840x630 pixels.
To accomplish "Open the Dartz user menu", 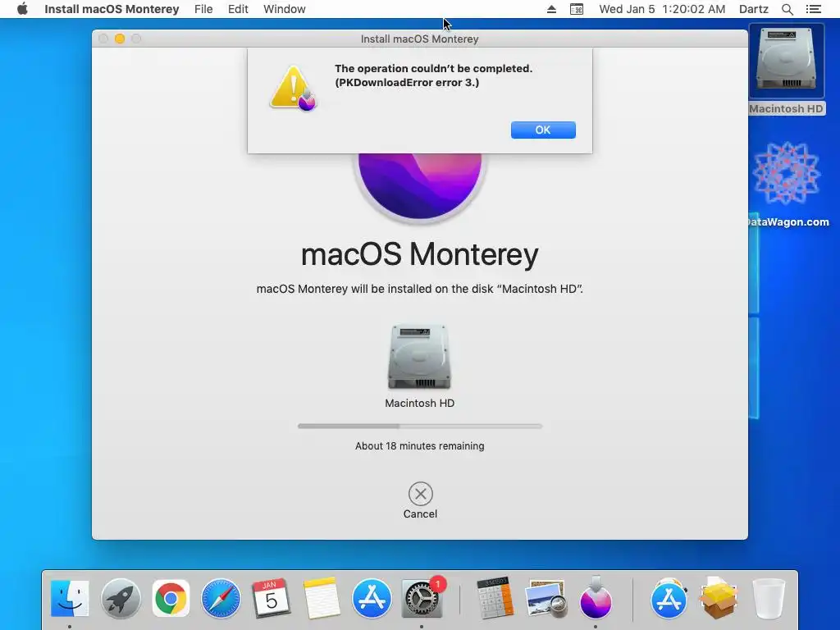I will [754, 9].
